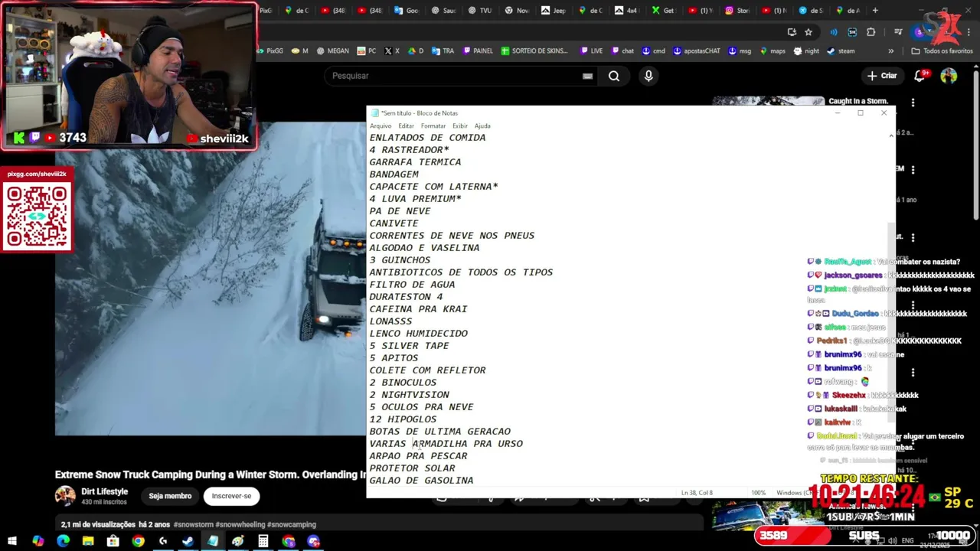Open the YouTube notifications bell

921,76
